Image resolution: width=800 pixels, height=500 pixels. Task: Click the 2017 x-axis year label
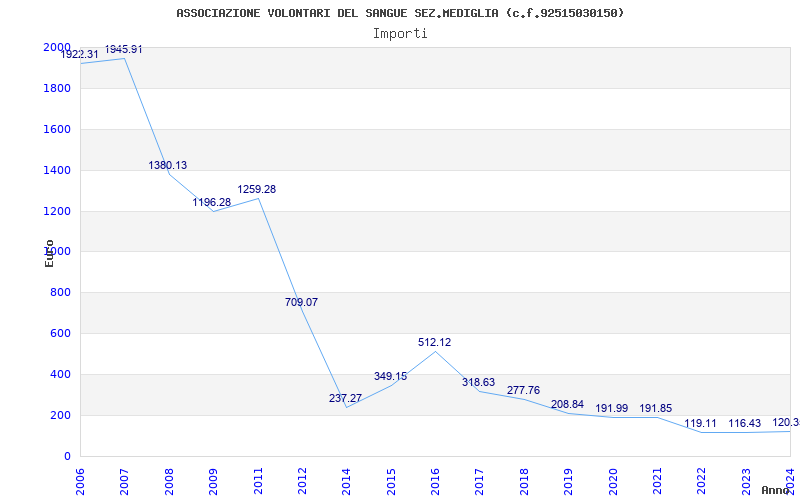(480, 481)
